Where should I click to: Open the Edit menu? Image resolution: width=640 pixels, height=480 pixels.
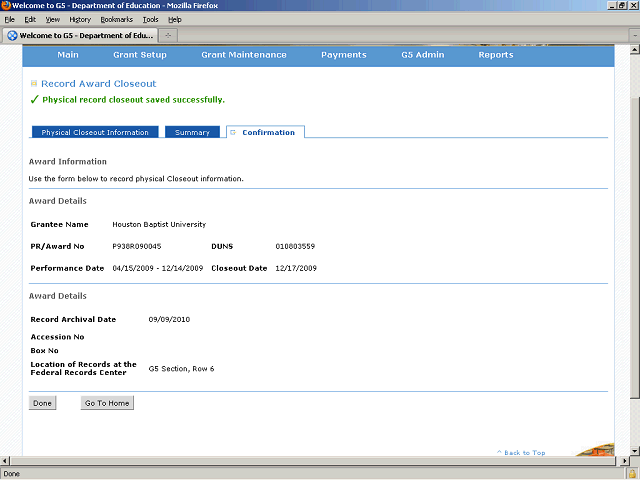tap(30, 20)
